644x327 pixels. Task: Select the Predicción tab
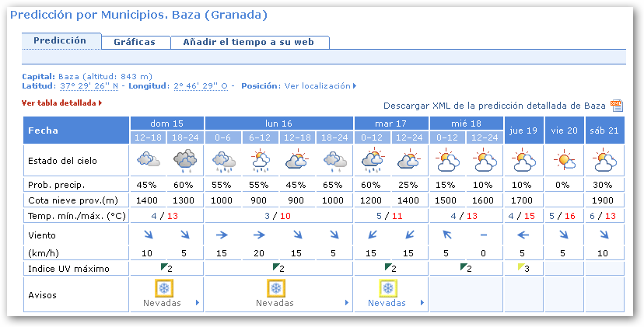pyautogui.click(x=60, y=40)
